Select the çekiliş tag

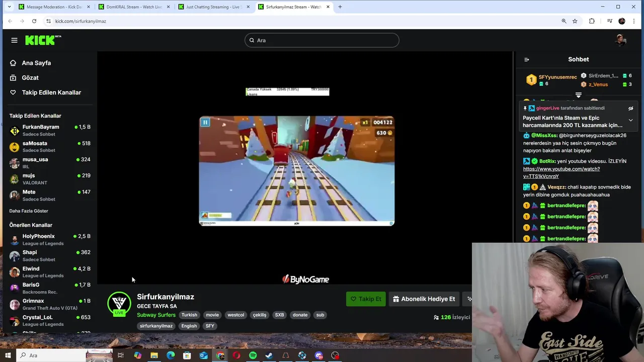click(260, 315)
